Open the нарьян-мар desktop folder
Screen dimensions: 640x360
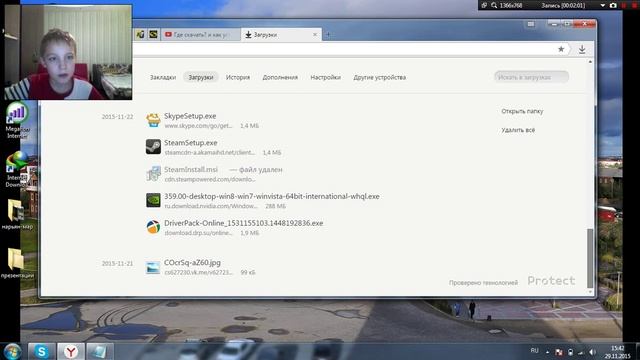pos(17,214)
